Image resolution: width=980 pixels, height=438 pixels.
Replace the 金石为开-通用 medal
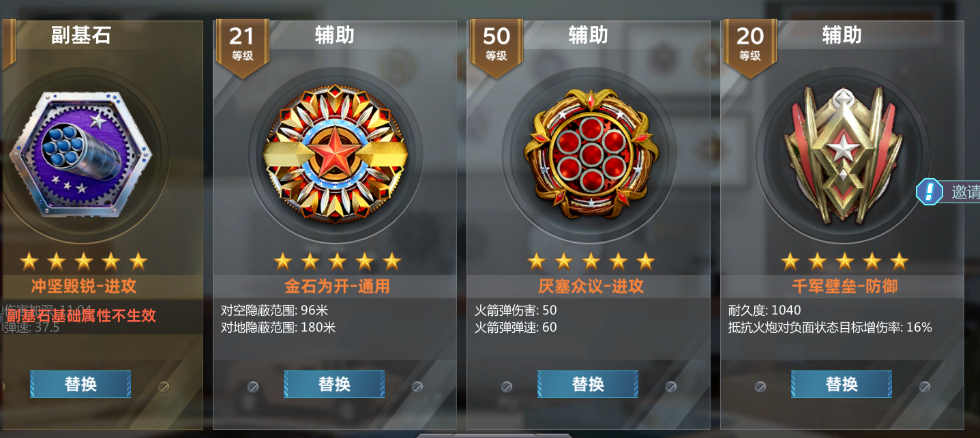tap(334, 384)
